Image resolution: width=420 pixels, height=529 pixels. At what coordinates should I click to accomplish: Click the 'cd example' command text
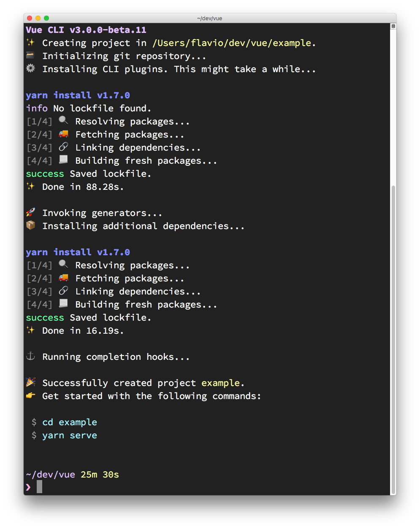pos(70,422)
